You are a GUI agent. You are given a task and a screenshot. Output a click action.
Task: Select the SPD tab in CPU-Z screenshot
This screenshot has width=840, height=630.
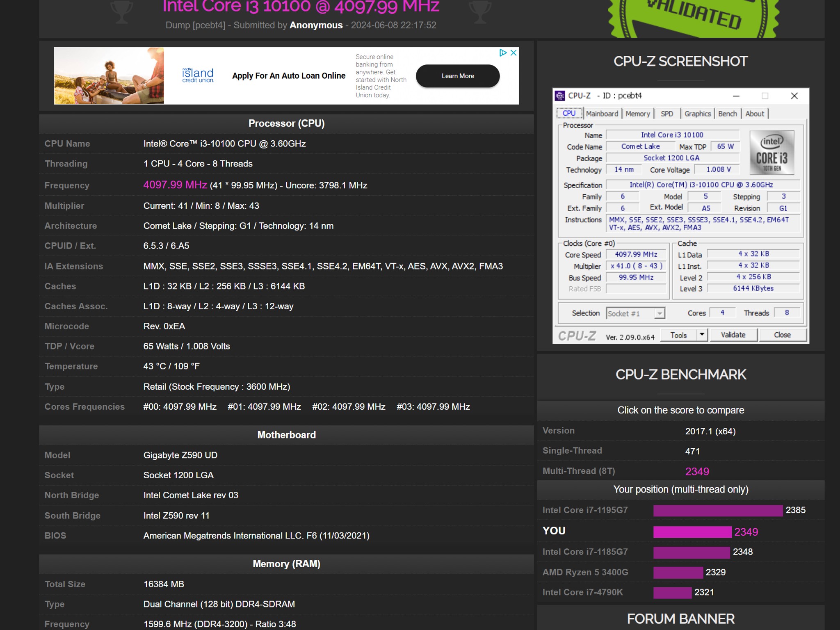coord(667,114)
